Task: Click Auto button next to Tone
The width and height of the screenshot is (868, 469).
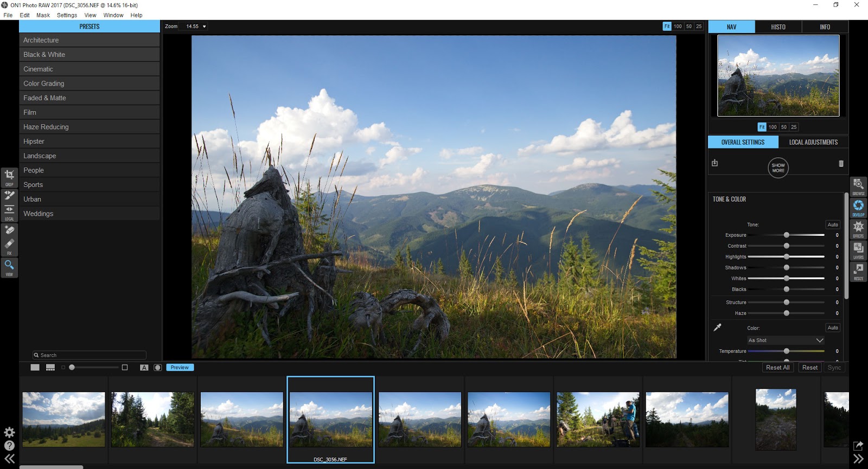Action: (x=833, y=224)
